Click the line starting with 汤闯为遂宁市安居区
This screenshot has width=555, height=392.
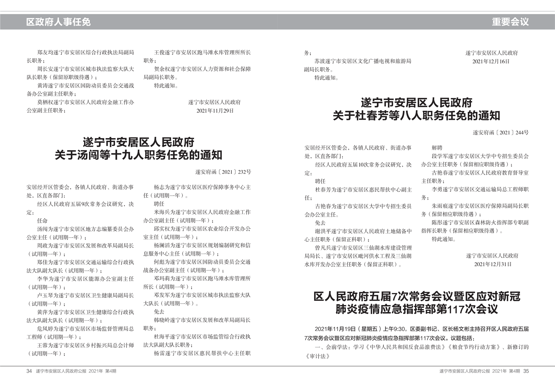(x=85, y=229)
